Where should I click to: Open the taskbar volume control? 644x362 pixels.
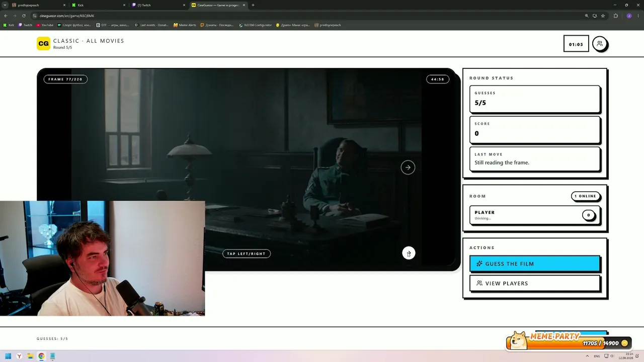point(613,356)
